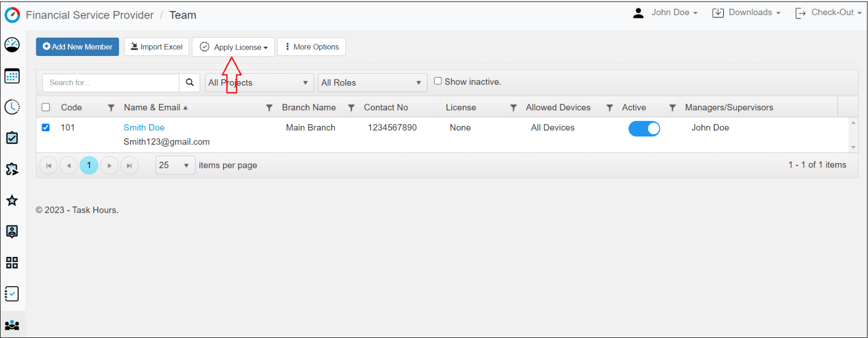Open the four-squares grid icon in sidebar

coord(12,262)
